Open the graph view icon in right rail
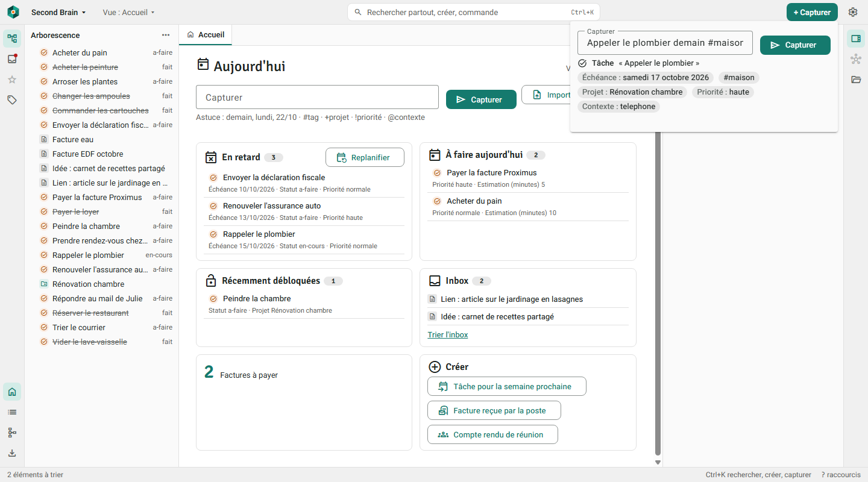This screenshot has height=482, width=868. [x=856, y=59]
